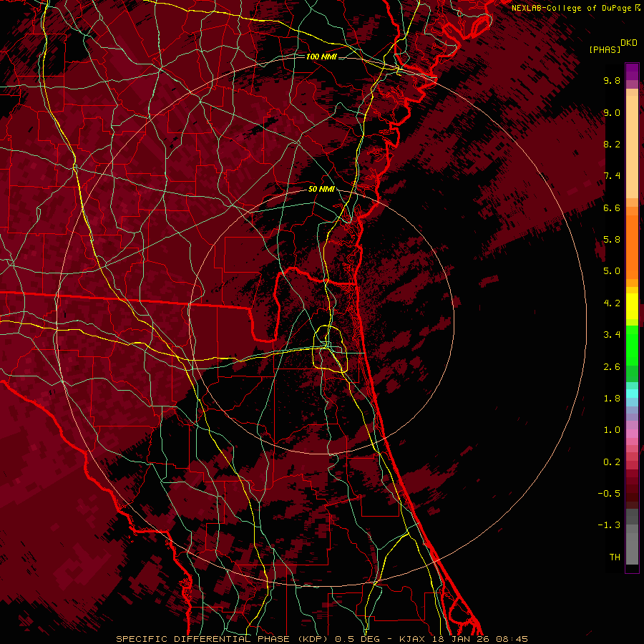Click the -1.3 scale value
The width and height of the screenshot is (644, 644).
(x=609, y=525)
